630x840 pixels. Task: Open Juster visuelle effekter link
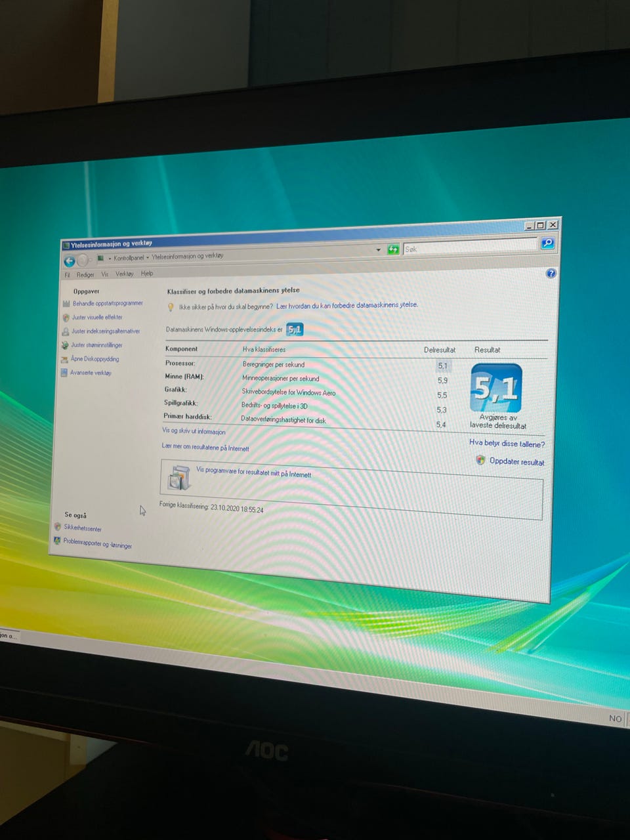97,317
